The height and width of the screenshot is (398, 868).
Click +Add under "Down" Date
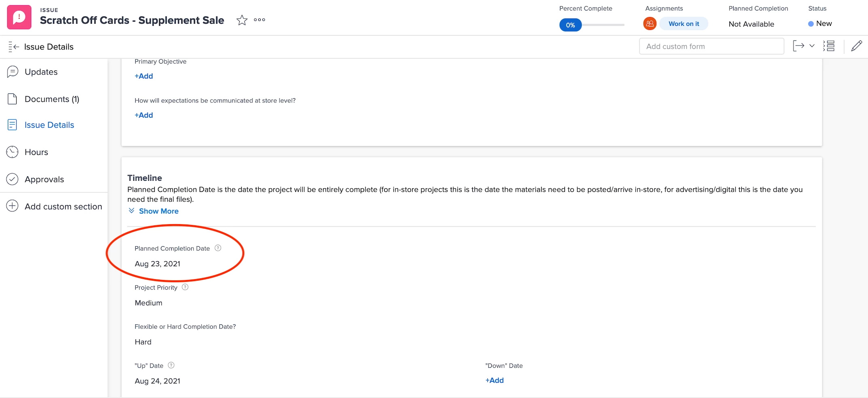[494, 380]
